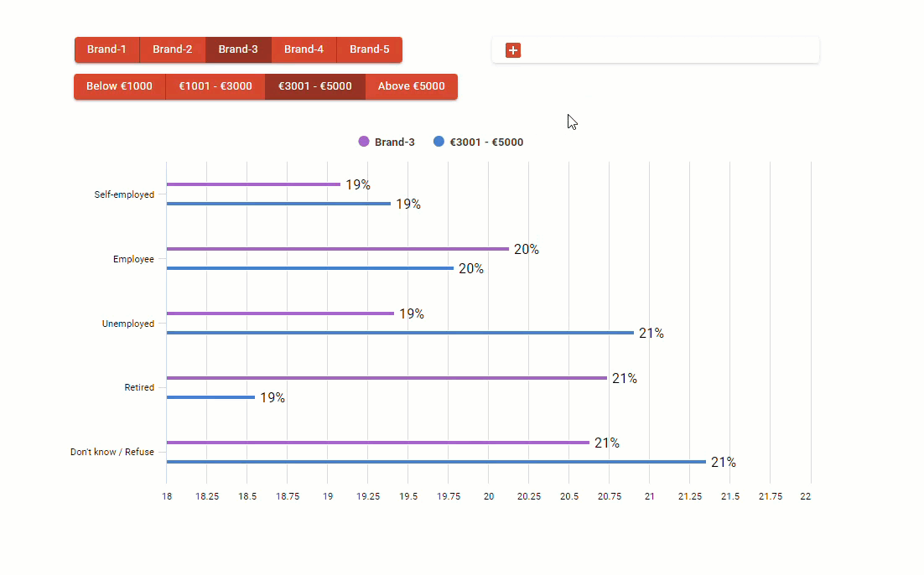Deselect the €3001 - €5000 income range

pyautogui.click(x=314, y=86)
